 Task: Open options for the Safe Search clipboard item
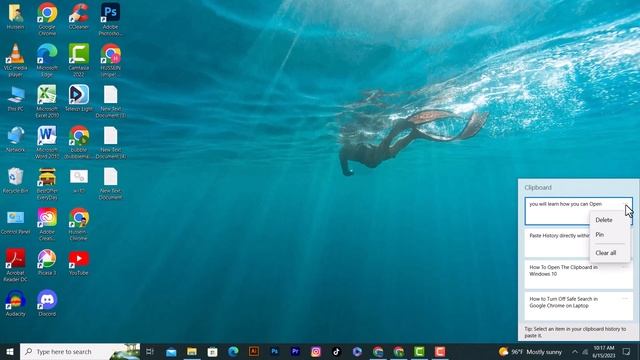click(x=624, y=298)
